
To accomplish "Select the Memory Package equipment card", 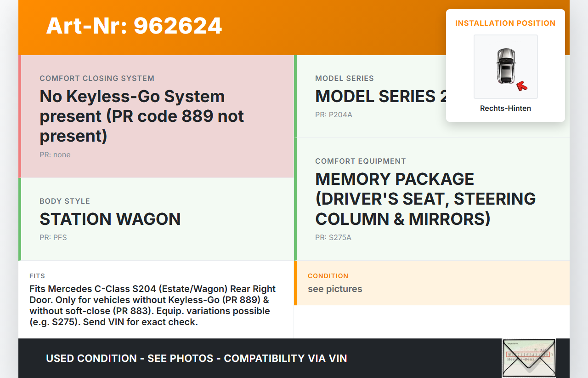I will pyautogui.click(x=425, y=199).
